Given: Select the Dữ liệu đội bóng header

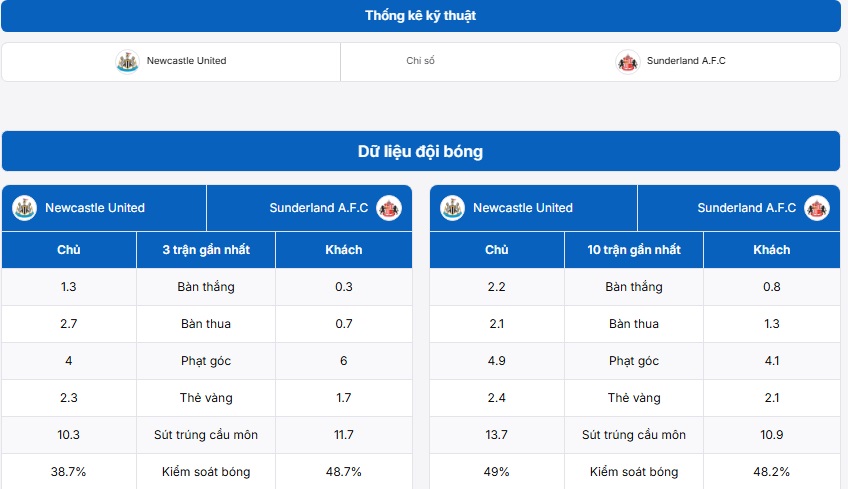Looking at the screenshot, I should (x=420, y=152).
